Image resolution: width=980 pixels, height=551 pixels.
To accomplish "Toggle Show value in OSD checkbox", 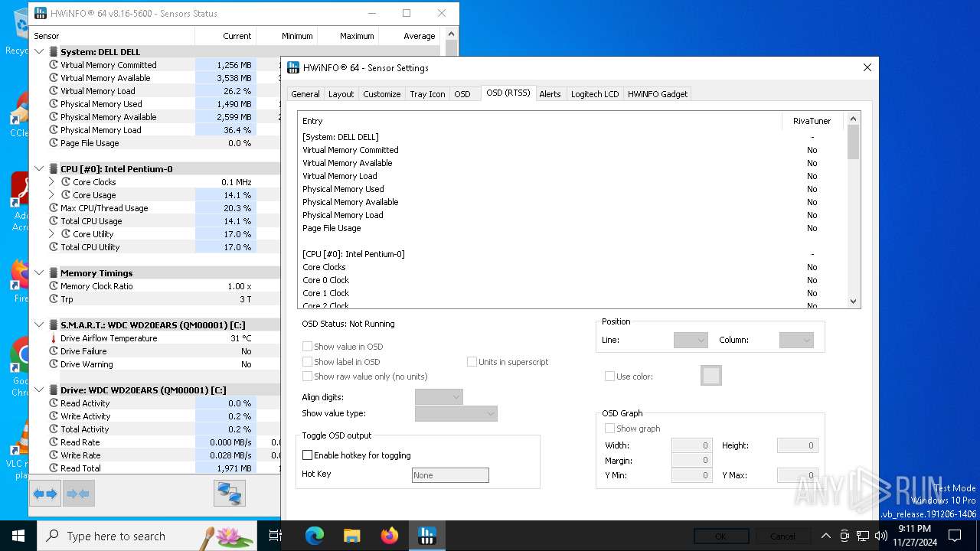I will [307, 347].
